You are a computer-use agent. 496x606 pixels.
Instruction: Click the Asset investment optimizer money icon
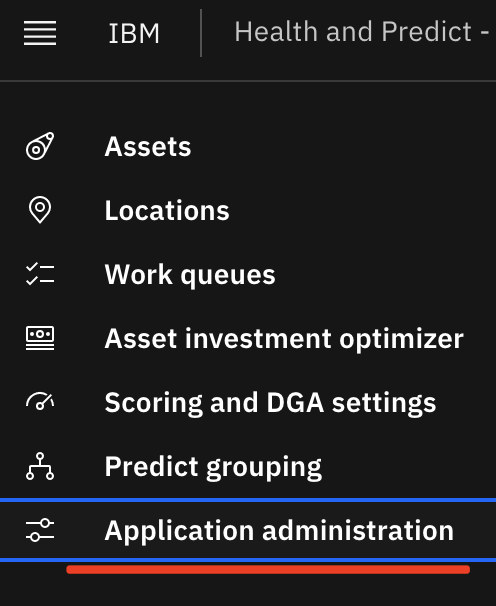coord(40,338)
